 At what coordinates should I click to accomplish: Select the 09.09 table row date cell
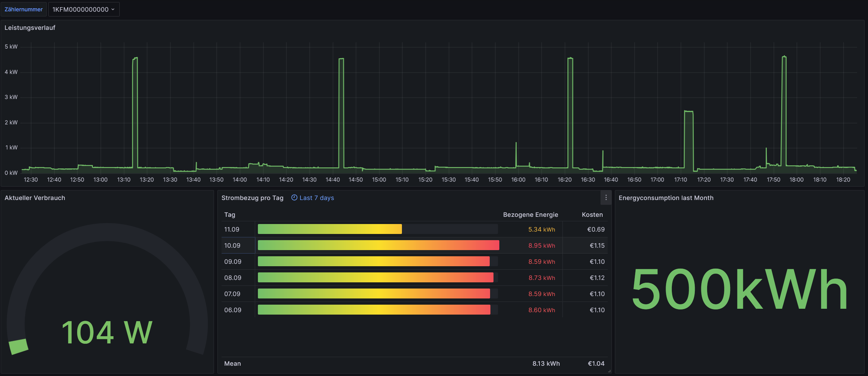[x=233, y=261]
